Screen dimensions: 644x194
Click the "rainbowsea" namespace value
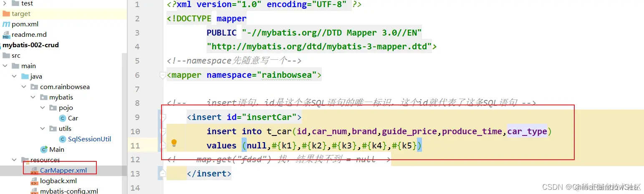[287, 75]
